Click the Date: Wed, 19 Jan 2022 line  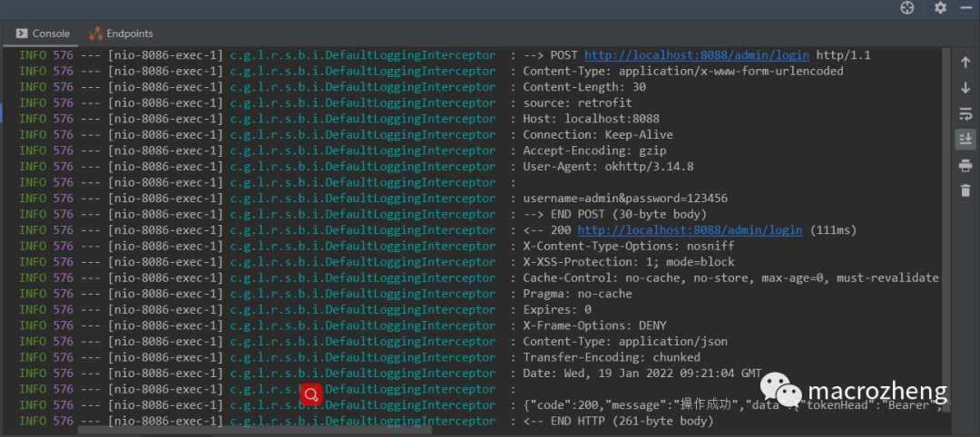coord(642,374)
